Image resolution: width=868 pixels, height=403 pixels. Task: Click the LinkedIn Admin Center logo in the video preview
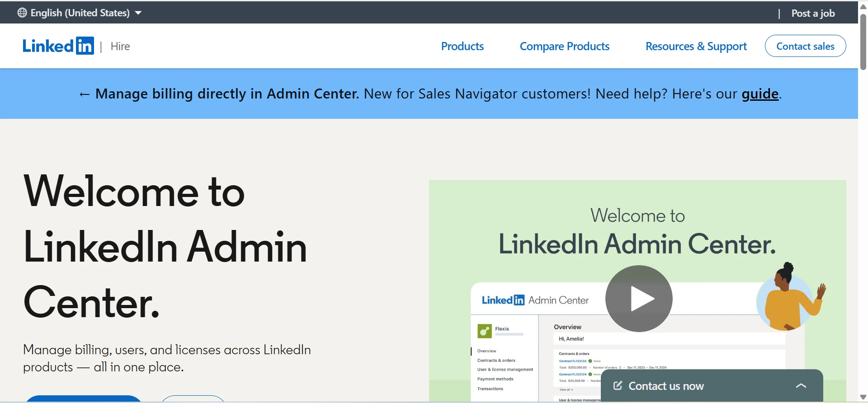[x=535, y=300]
